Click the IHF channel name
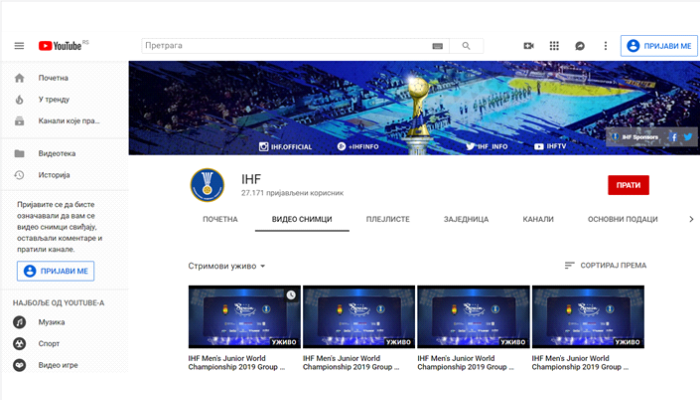Screen dimensions: 700x400 coord(251,179)
